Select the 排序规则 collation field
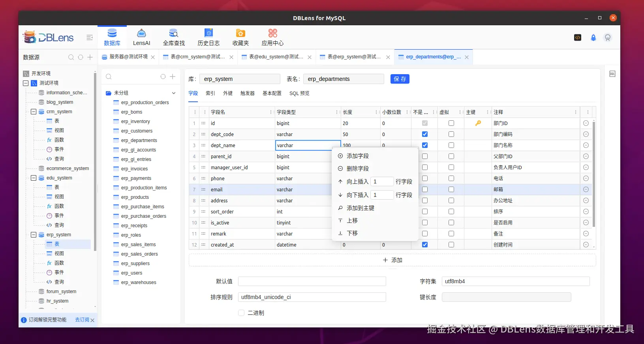The image size is (644, 344). point(312,297)
